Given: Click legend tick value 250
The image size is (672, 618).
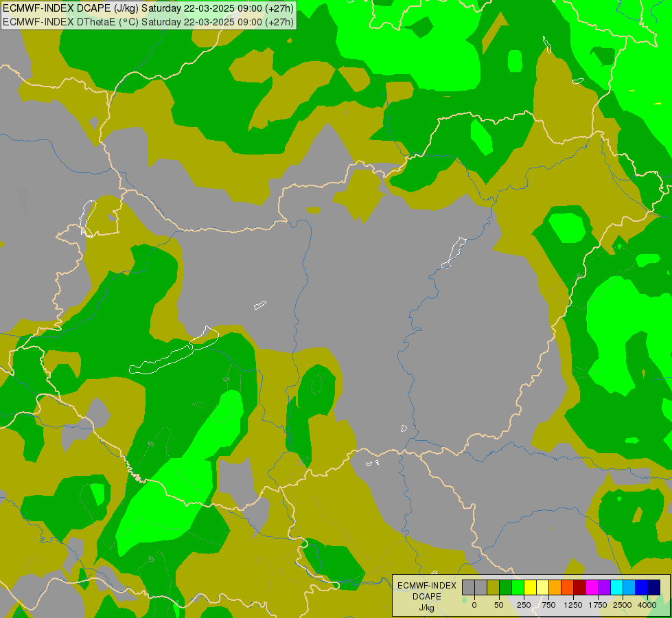Looking at the screenshot, I should pos(524,605).
